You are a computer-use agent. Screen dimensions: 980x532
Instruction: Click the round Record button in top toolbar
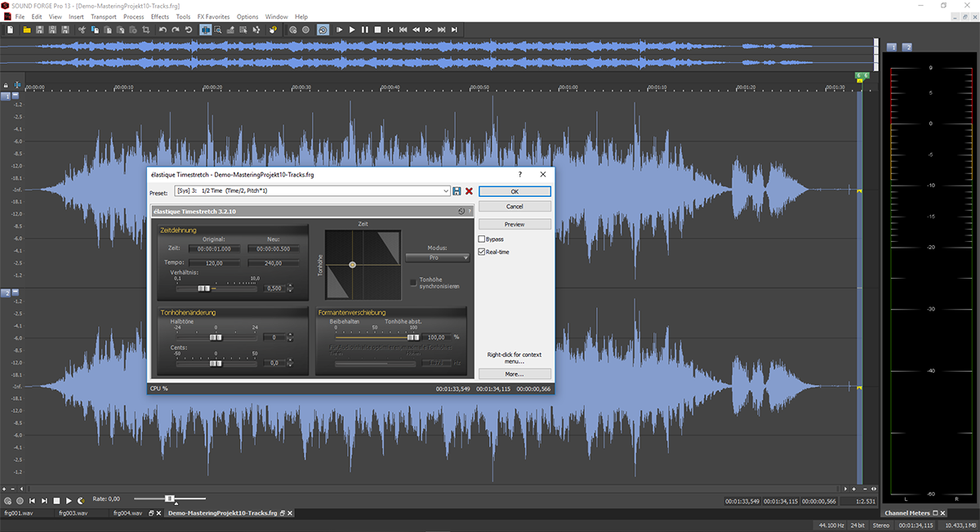pos(305,29)
